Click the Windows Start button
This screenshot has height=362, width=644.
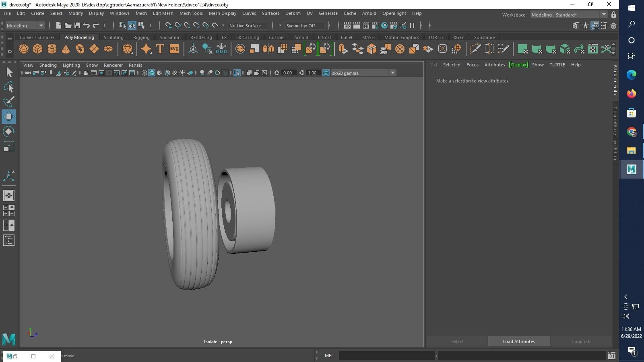pyautogui.click(x=632, y=8)
